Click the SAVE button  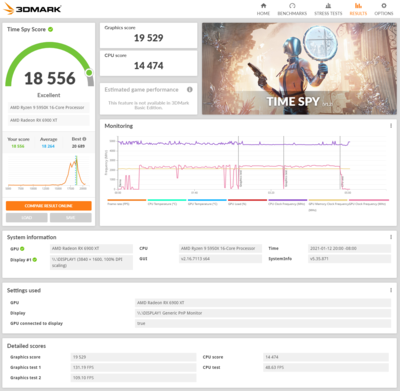click(x=71, y=218)
